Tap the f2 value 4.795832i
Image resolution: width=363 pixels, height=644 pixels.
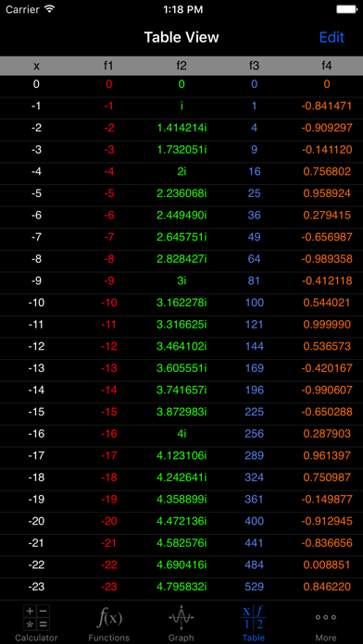181,587
